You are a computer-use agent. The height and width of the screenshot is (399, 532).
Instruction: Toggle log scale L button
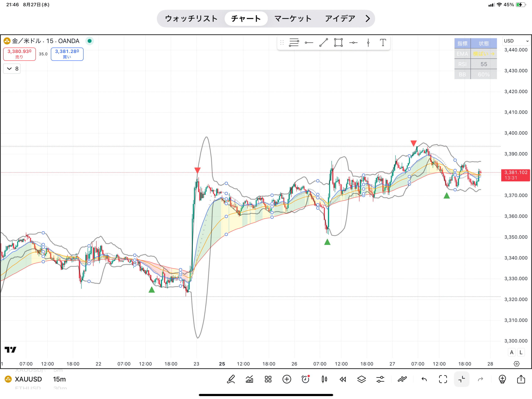[x=521, y=352]
